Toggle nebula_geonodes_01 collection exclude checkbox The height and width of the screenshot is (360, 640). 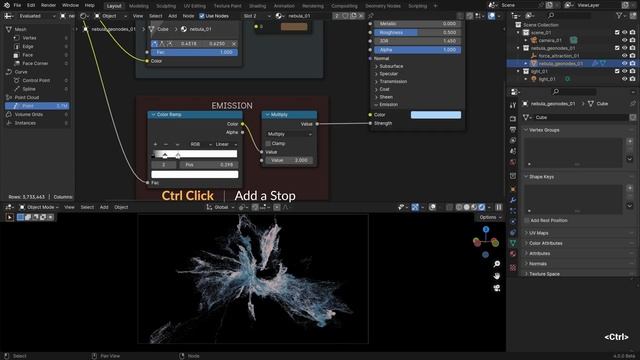click(x=617, y=48)
